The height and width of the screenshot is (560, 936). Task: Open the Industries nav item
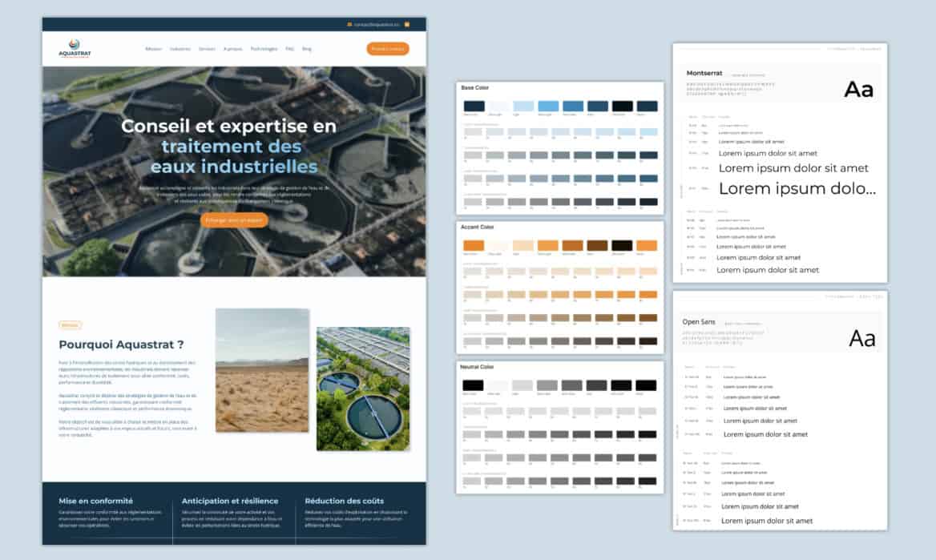click(180, 49)
